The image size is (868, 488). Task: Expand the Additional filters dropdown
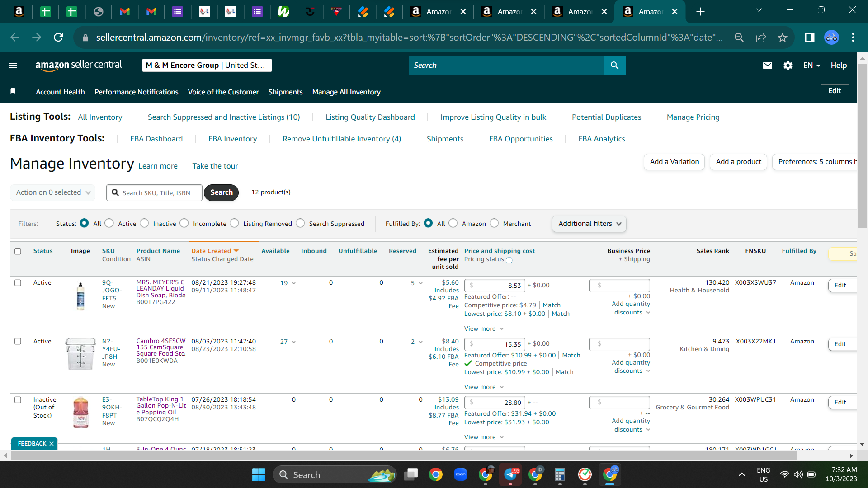click(x=589, y=224)
